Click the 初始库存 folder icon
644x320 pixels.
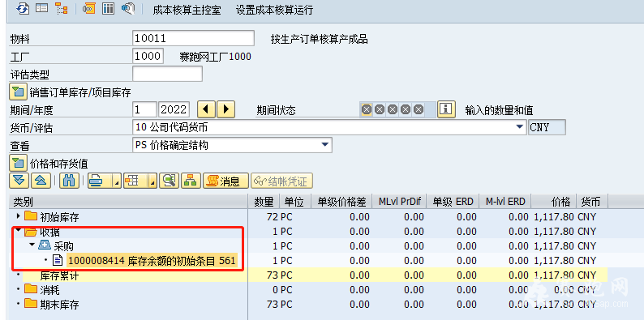[x=30, y=215]
